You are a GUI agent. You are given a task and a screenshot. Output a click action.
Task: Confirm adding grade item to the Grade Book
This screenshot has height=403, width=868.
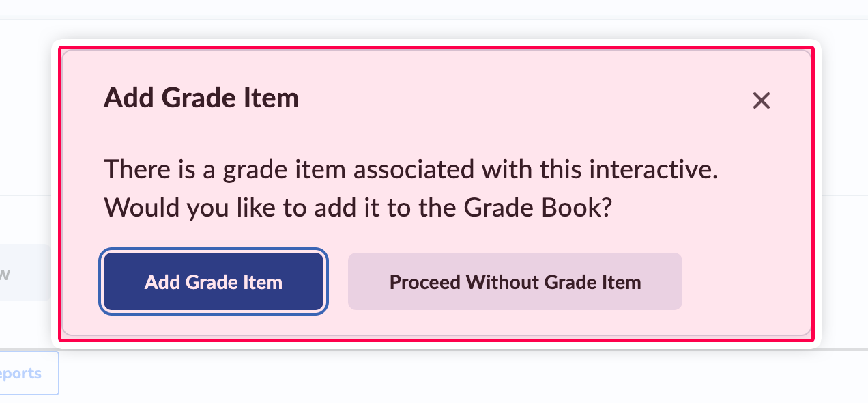click(x=214, y=282)
